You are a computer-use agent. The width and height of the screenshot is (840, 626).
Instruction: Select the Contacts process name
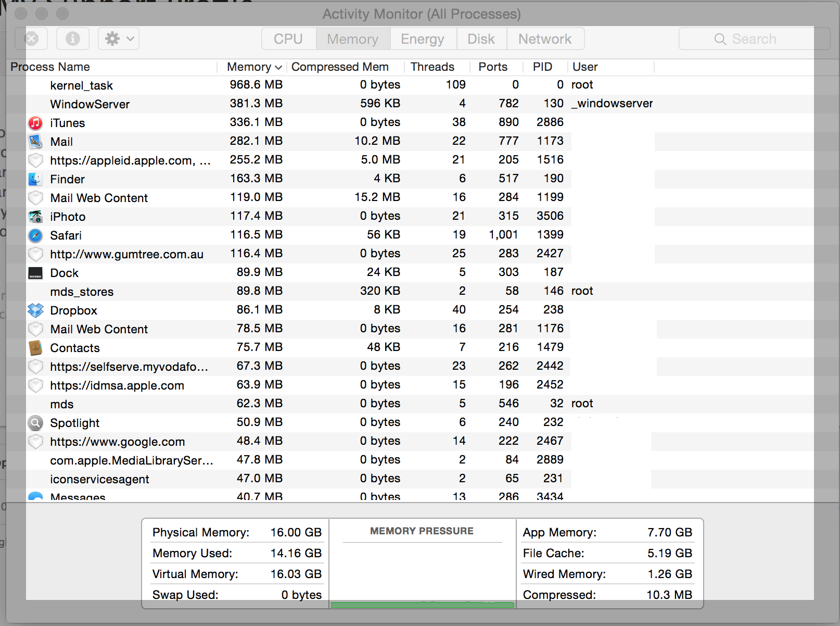(75, 348)
